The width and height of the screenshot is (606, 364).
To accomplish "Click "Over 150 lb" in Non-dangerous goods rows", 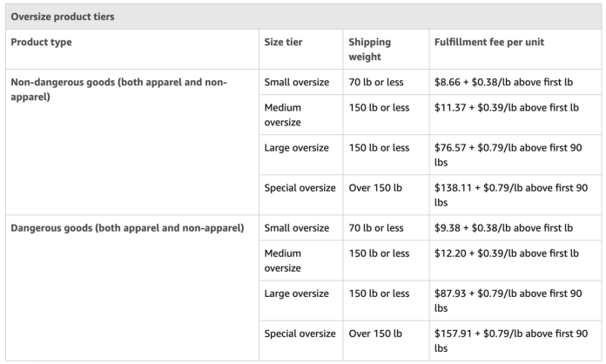I will (375, 188).
